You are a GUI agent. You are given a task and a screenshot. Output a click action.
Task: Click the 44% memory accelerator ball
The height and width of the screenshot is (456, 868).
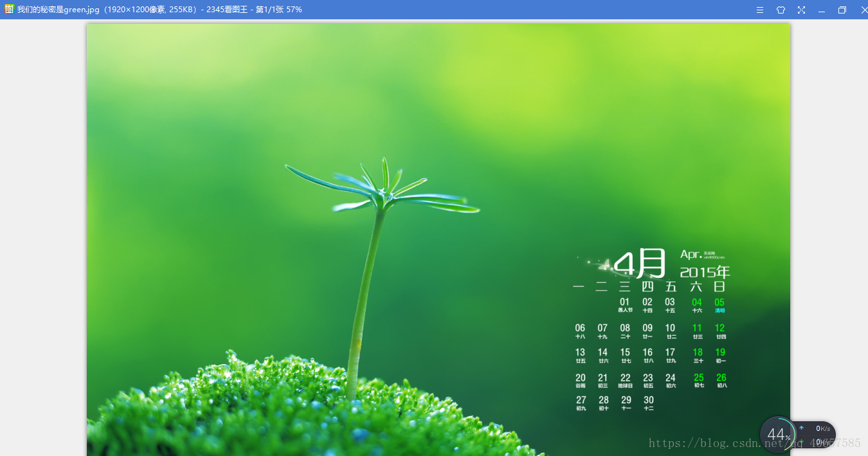coord(778,435)
